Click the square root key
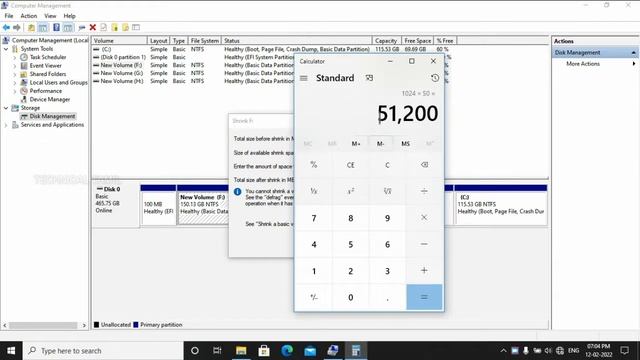This screenshot has width=640, height=360. click(x=387, y=191)
